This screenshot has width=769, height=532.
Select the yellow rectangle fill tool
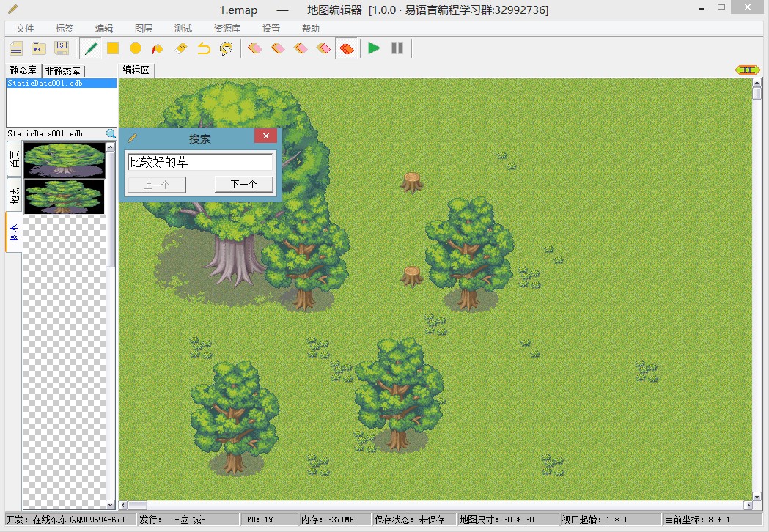pos(113,48)
